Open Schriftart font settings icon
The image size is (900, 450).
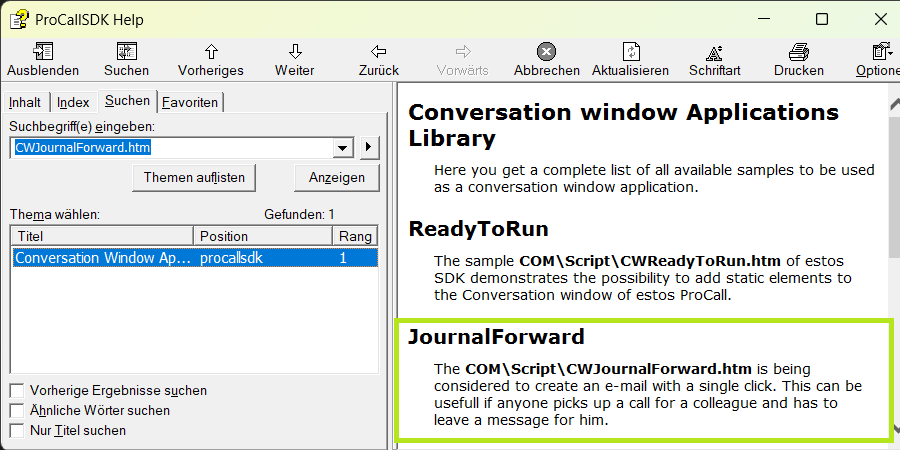pyautogui.click(x=714, y=52)
